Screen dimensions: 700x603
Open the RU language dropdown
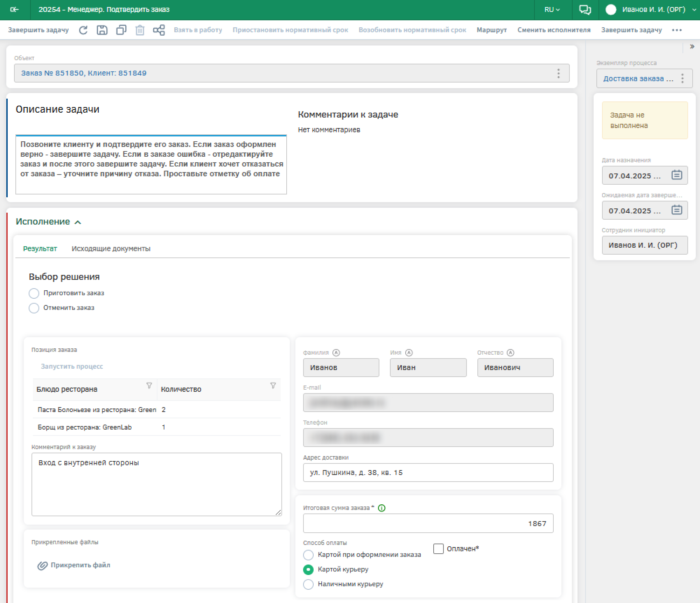(552, 10)
